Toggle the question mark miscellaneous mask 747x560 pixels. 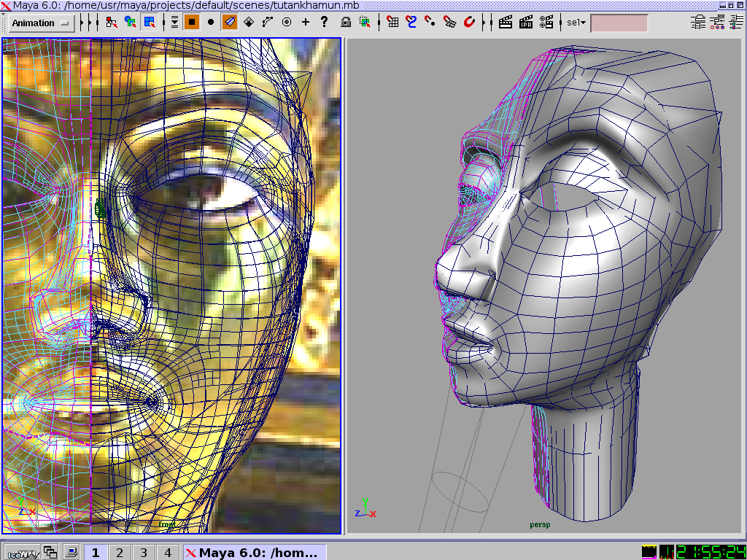click(x=325, y=22)
